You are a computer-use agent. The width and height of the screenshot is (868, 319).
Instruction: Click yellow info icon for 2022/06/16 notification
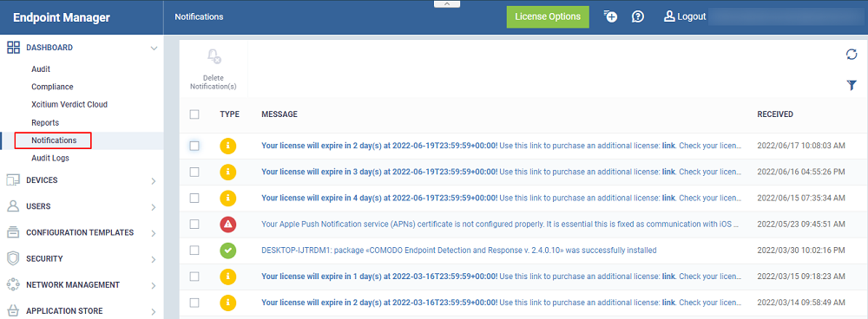(x=228, y=172)
